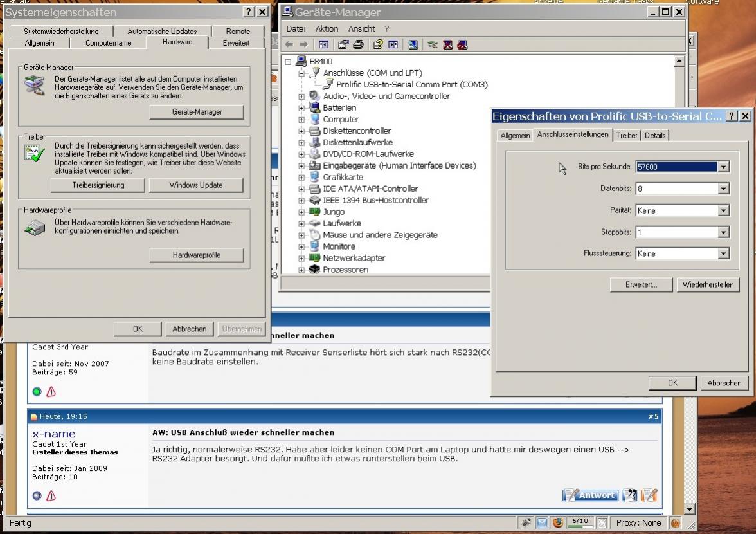Click the help question mark in Eigenschaften dialog title
The width and height of the screenshot is (756, 534).
coord(732,116)
